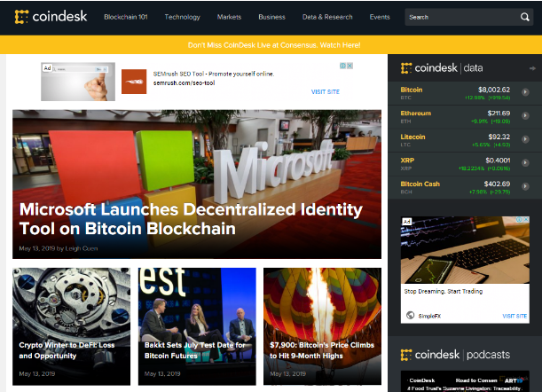Click the SimpleFX trading ad image
The height and width of the screenshot is (392, 542).
(x=465, y=250)
